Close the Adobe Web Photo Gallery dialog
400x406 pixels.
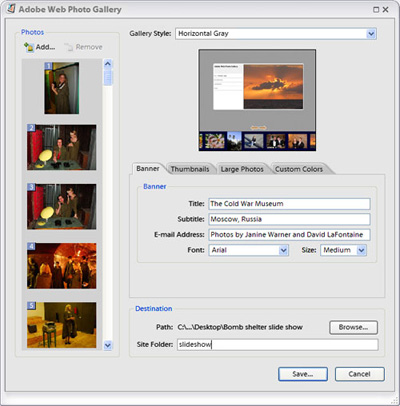(x=386, y=10)
